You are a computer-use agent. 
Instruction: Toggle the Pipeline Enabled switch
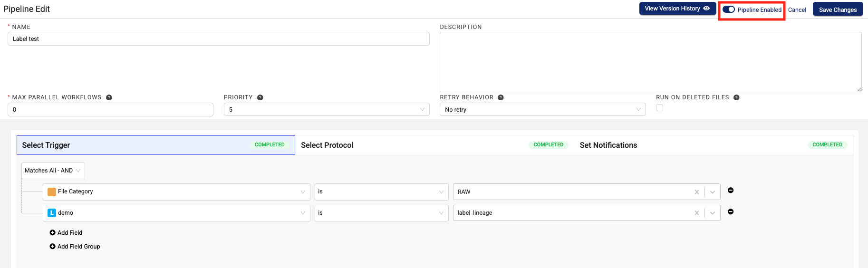[x=729, y=10]
